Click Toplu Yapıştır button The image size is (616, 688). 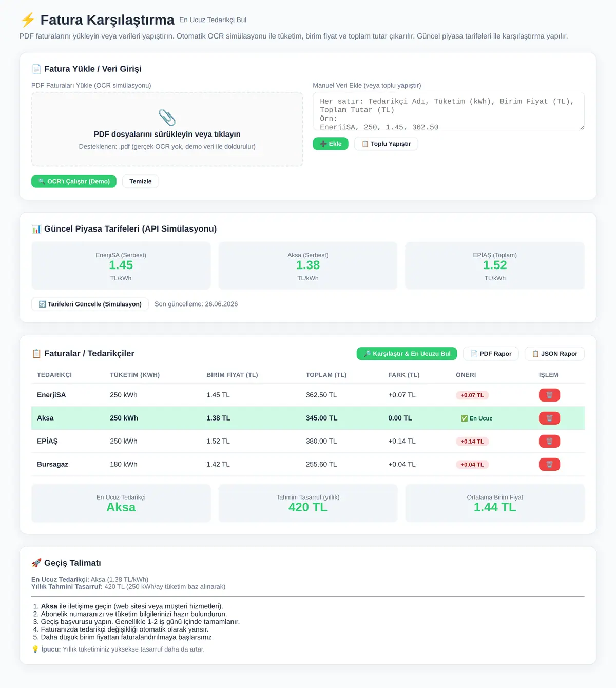tap(386, 144)
